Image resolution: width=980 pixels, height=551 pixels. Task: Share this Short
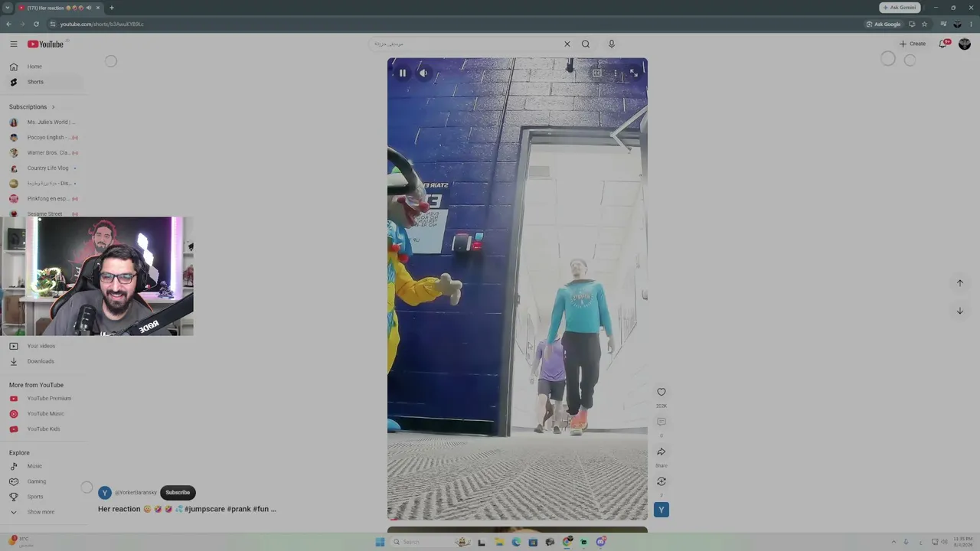(661, 452)
